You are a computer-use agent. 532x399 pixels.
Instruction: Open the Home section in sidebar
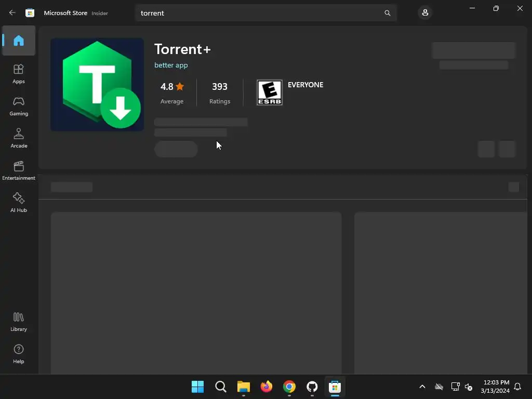click(x=19, y=41)
